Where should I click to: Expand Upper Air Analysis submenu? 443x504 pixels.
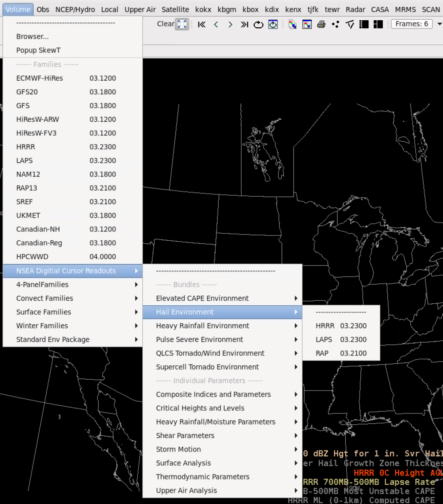tap(222, 490)
